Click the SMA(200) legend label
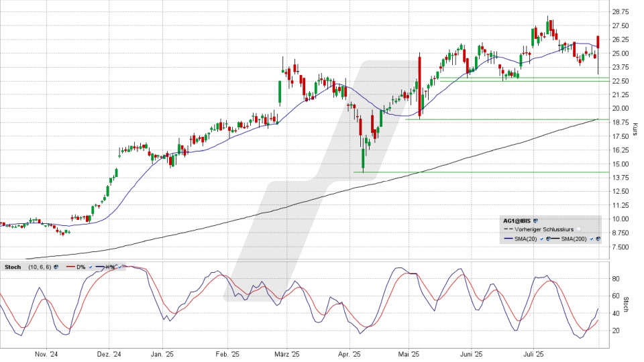 coord(574,239)
